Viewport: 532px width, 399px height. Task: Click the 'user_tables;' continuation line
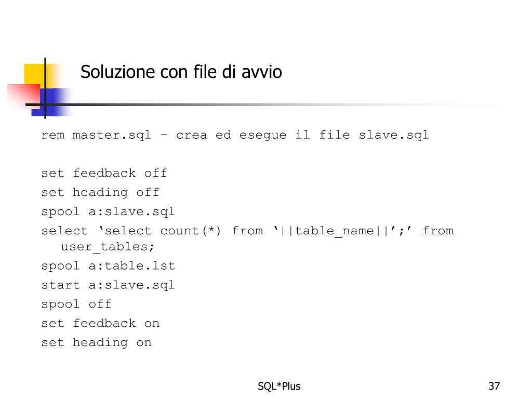[x=108, y=247]
